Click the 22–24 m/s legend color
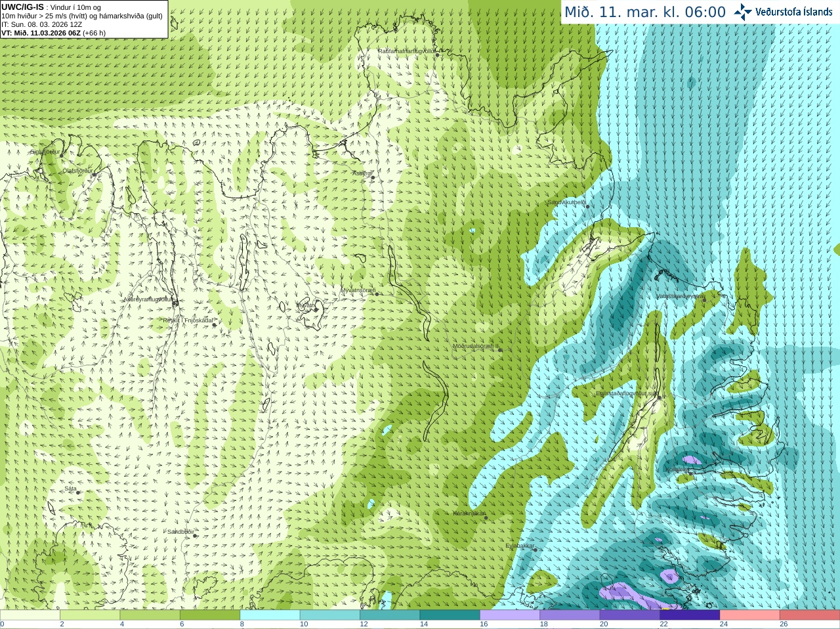840x629 pixels. (690, 615)
